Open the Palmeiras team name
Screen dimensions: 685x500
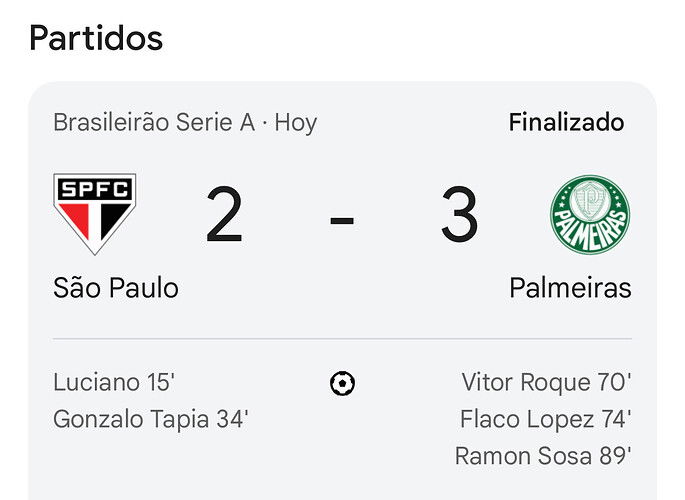tap(570, 288)
